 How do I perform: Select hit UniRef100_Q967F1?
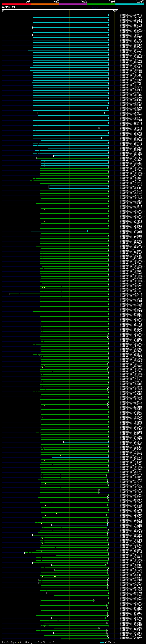click(x=131, y=578)
